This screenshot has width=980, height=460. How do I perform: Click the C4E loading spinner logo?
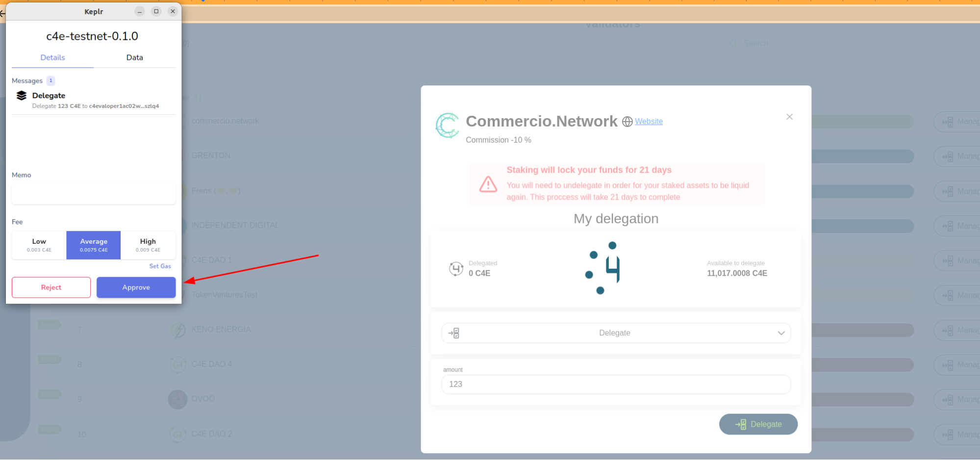[x=603, y=268]
